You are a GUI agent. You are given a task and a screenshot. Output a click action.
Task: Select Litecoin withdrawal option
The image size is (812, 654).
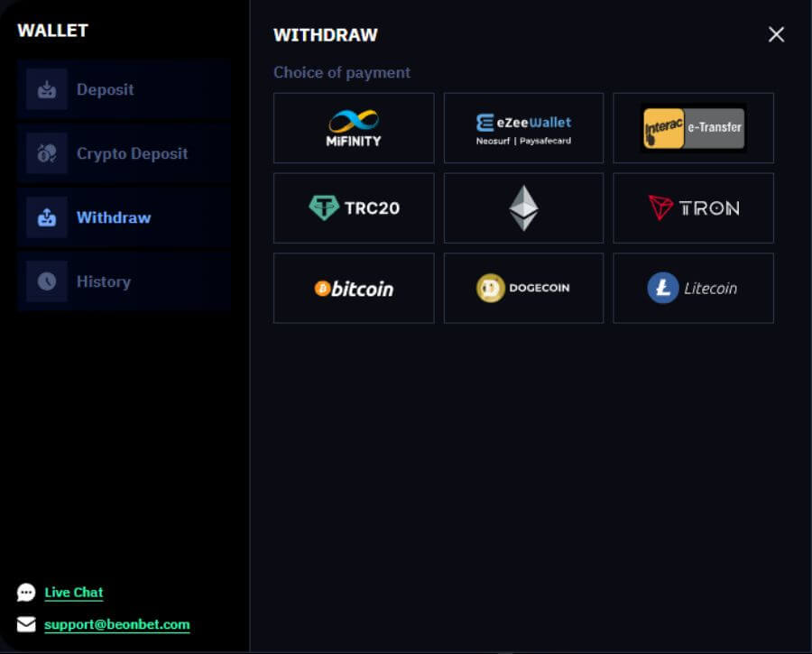694,288
